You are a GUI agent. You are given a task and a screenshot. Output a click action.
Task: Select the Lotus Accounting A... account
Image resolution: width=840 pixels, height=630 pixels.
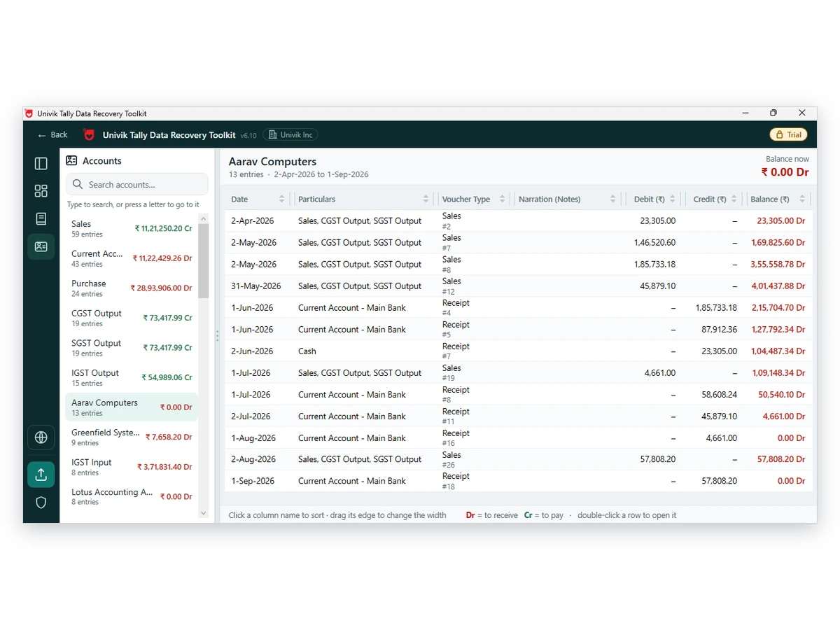132,496
